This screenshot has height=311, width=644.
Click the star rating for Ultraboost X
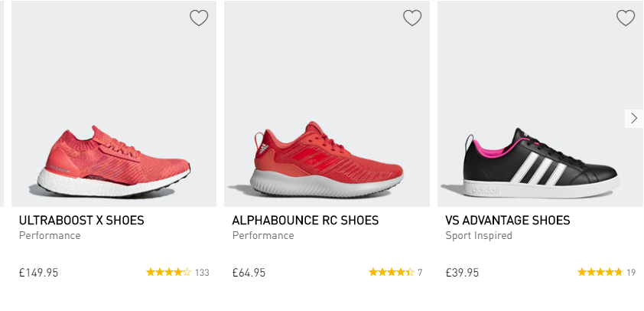click(168, 272)
